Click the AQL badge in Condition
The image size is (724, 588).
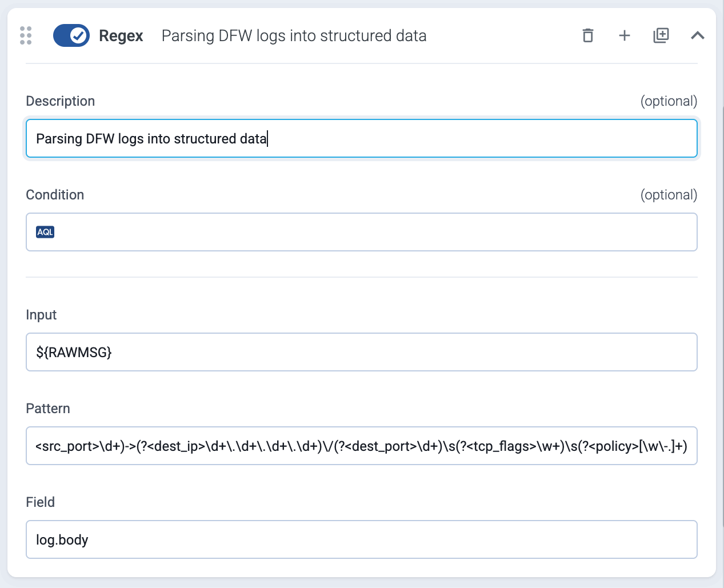pos(45,232)
